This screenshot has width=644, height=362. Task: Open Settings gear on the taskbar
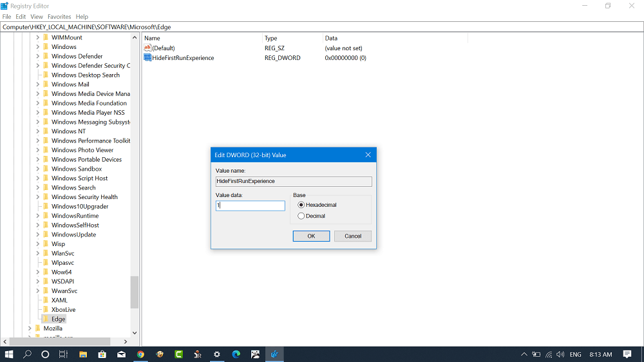click(x=217, y=354)
